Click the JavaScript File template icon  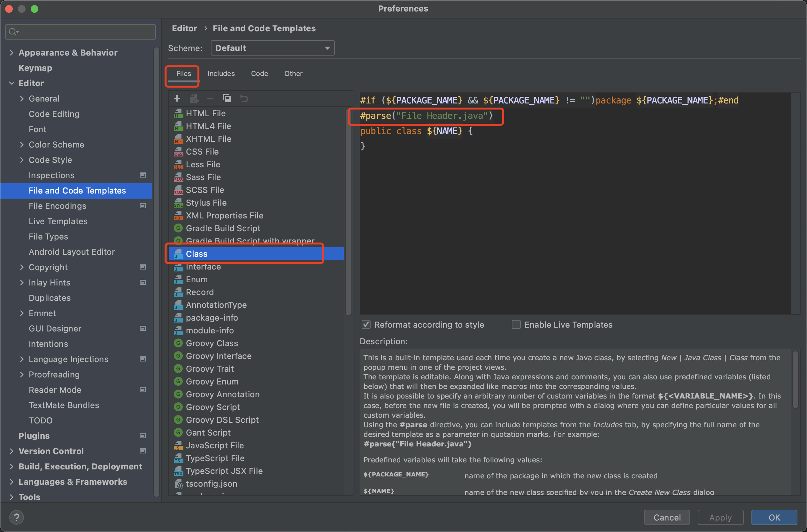tap(178, 445)
